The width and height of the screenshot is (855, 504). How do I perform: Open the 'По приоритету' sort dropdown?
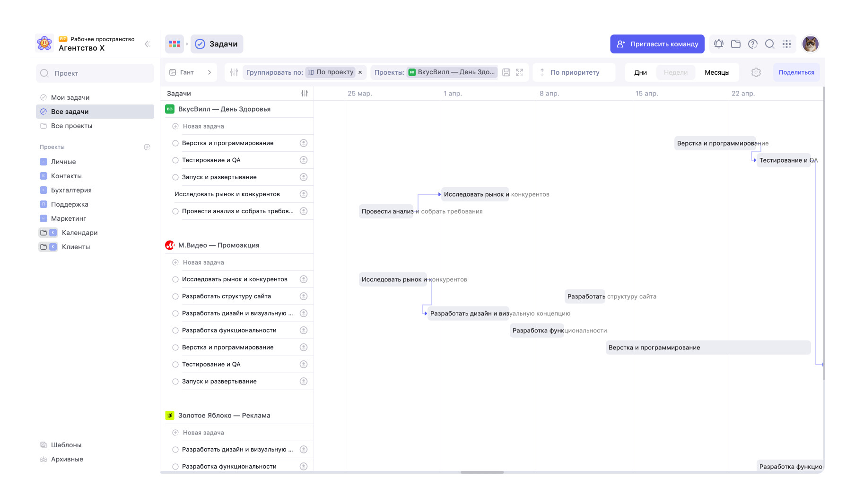[574, 72]
